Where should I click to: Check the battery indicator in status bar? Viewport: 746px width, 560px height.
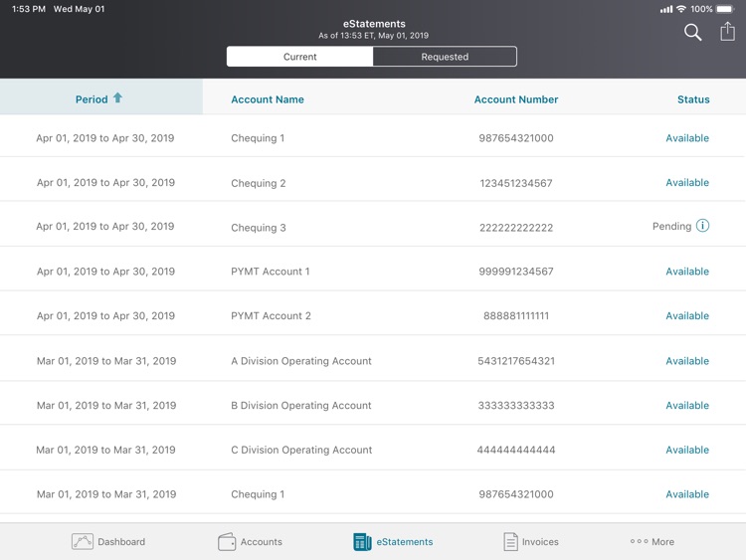(725, 9)
